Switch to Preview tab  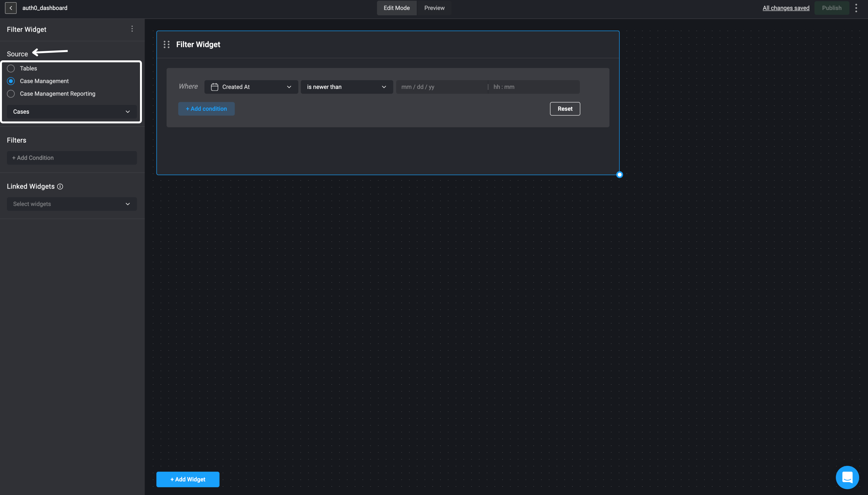[434, 8]
